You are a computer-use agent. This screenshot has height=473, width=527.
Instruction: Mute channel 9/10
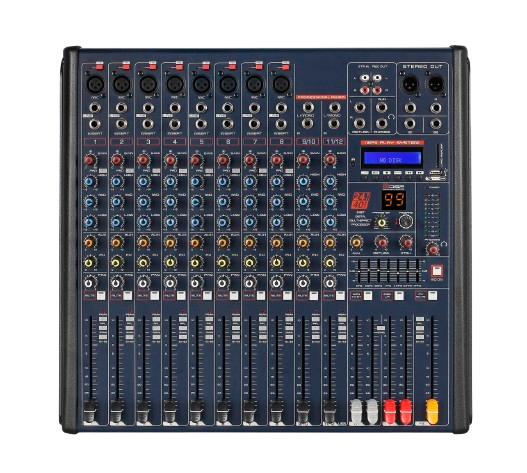point(314,296)
